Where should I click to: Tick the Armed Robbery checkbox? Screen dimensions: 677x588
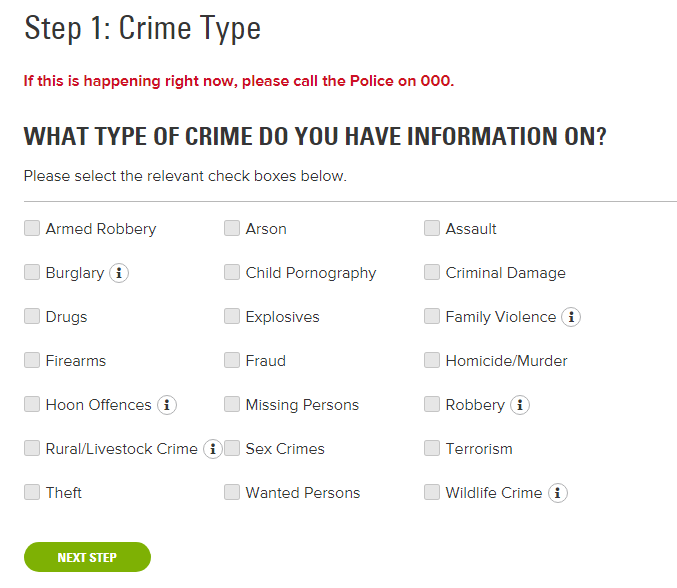tap(32, 229)
